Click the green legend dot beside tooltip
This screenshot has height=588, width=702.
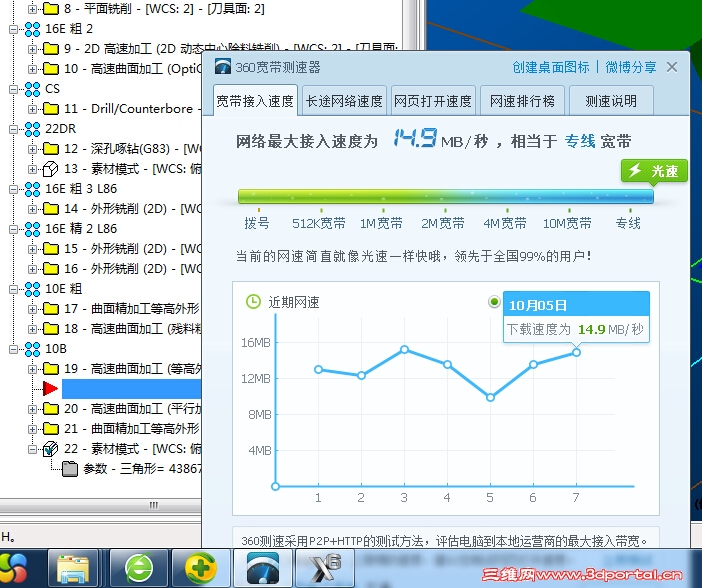pos(494,302)
